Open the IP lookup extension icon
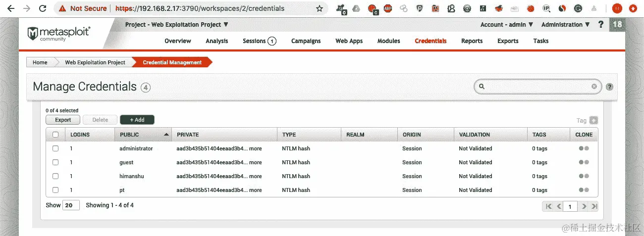 pyautogui.click(x=546, y=8)
